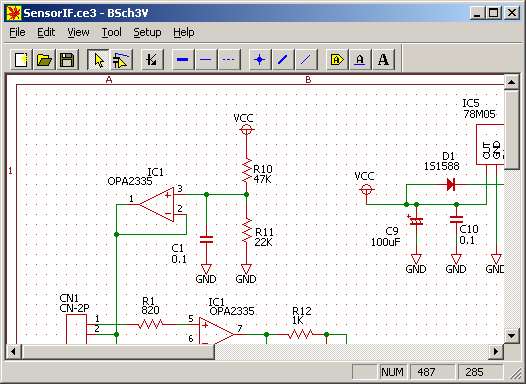Activate the Selector arrow tool

point(98,60)
